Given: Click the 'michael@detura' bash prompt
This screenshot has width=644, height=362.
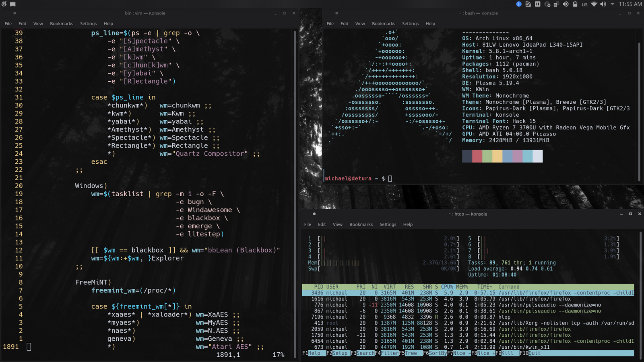Looking at the screenshot, I should (x=348, y=179).
